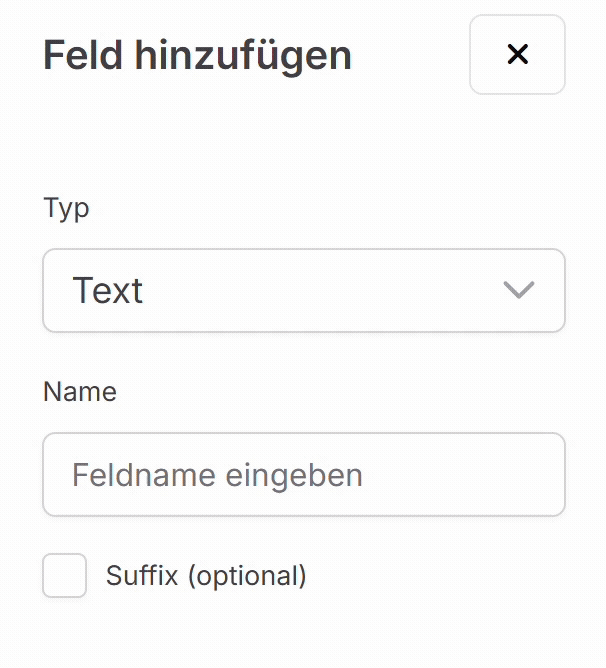
Task: Click the Suffix (optional) label text
Action: click(206, 576)
